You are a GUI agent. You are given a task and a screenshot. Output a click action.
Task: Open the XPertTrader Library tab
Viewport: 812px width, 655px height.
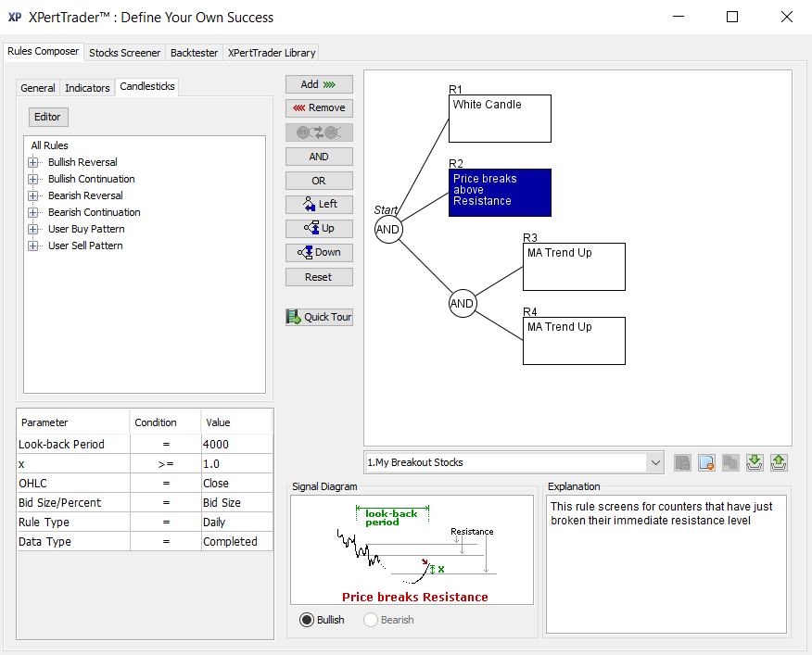(x=272, y=53)
